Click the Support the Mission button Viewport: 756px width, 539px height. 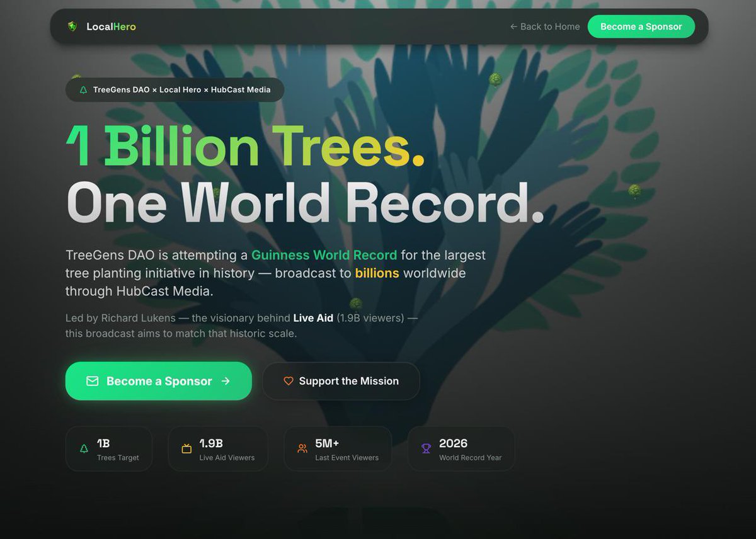click(341, 381)
